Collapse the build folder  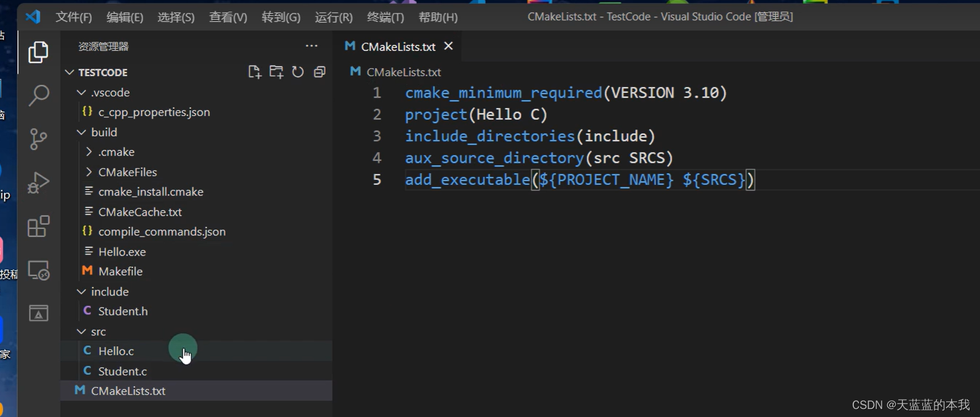point(81,132)
